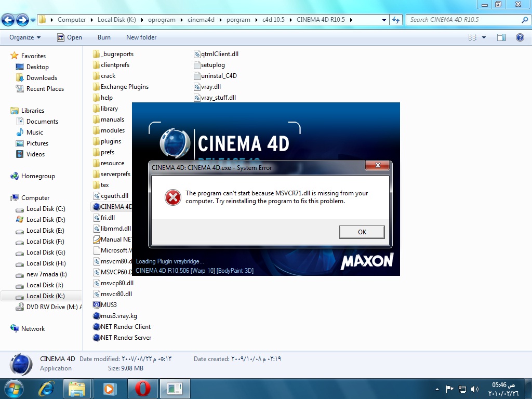Select the vray_stuff.dll file icon

197,98
